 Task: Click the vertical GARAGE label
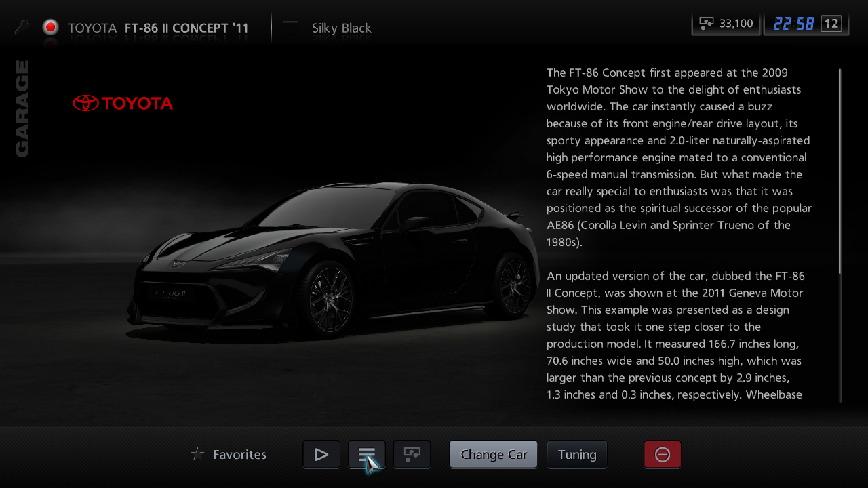(22, 108)
